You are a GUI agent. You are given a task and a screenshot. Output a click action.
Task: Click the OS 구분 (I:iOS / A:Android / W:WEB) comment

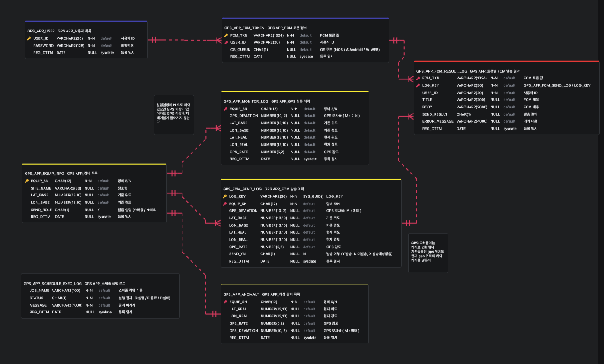coord(350,50)
